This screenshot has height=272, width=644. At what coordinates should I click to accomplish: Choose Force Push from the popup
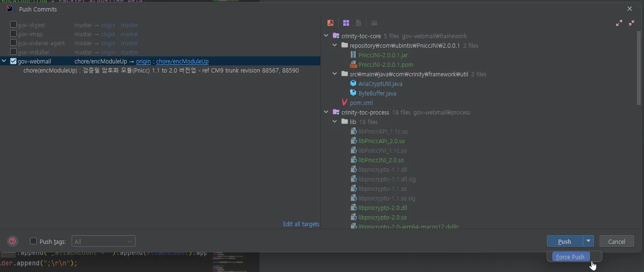tap(571, 257)
